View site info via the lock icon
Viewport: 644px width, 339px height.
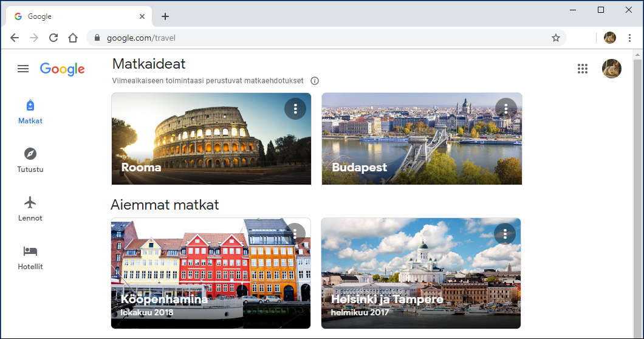coord(97,38)
